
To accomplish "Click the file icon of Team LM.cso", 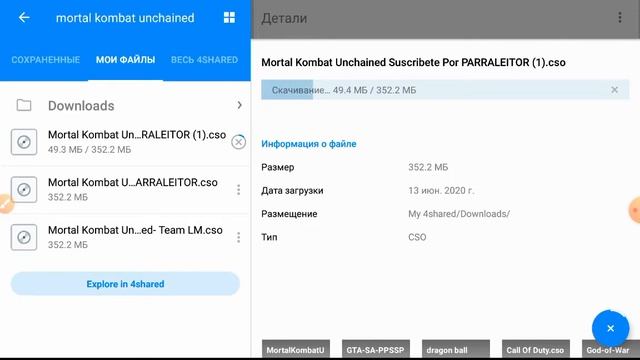I will pyautogui.click(x=24, y=237).
